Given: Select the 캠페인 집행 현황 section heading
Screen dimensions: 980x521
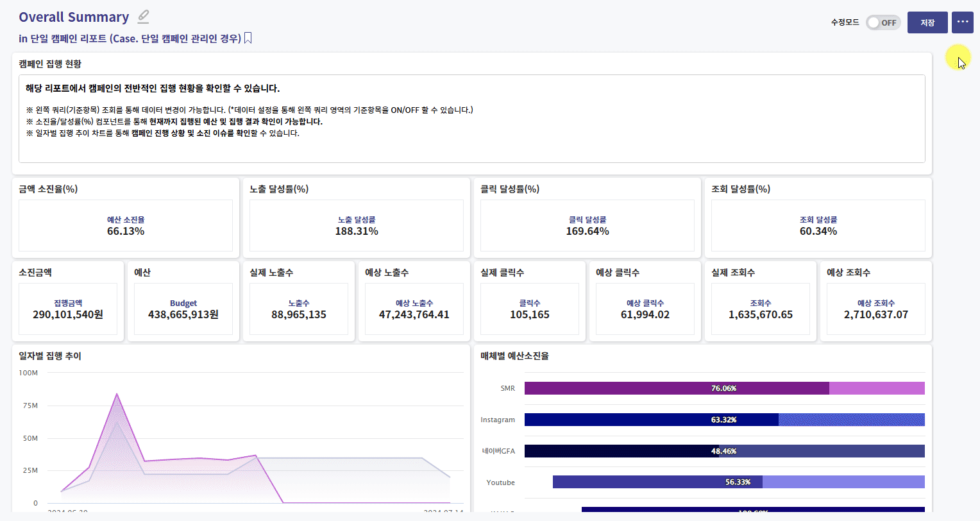Looking at the screenshot, I should [50, 64].
